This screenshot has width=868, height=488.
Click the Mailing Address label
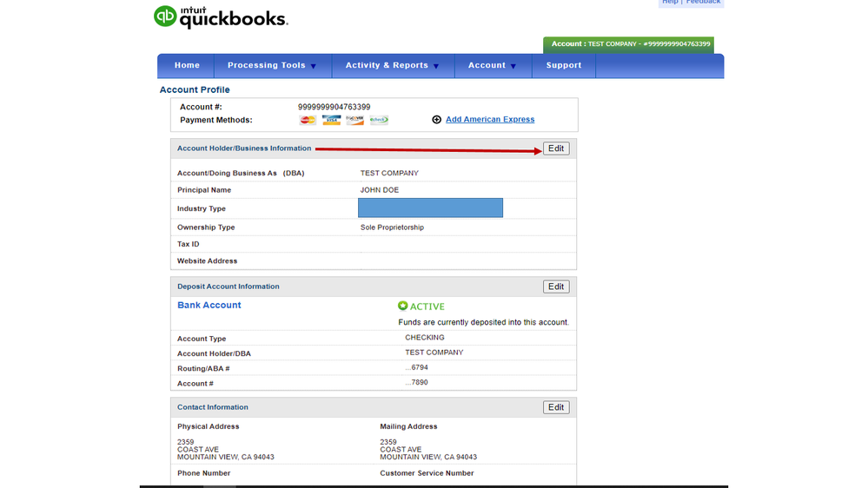tap(408, 426)
